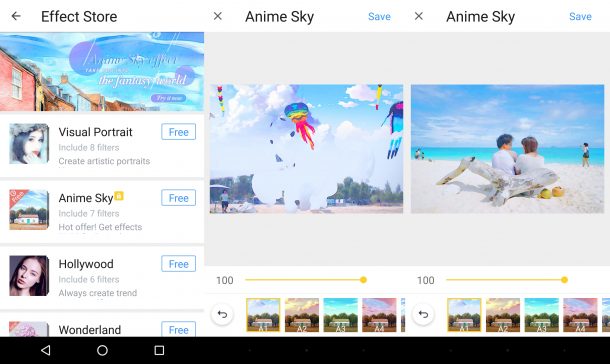Select filter A4 in right editor
This screenshot has width=610, height=364.
point(580,315)
